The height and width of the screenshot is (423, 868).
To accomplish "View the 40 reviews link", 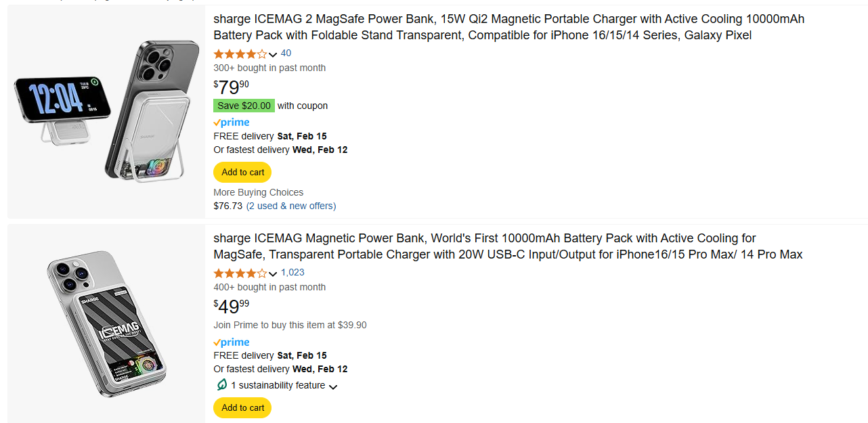I will [286, 53].
